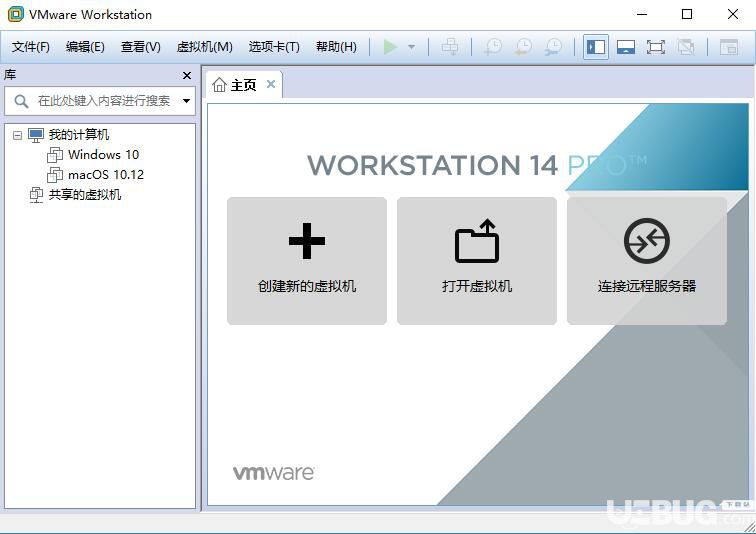Open the 编辑(E) menu

tap(85, 47)
